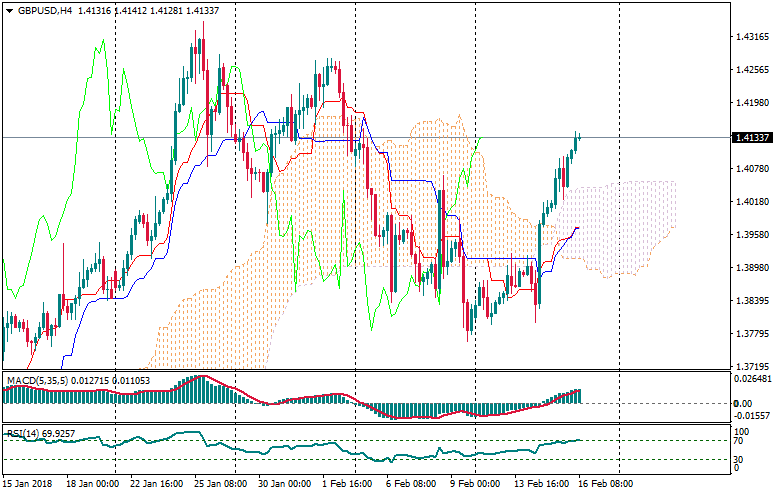Click the 6 Feb 08:00 time label
The height and width of the screenshot is (495, 773).
tap(412, 483)
